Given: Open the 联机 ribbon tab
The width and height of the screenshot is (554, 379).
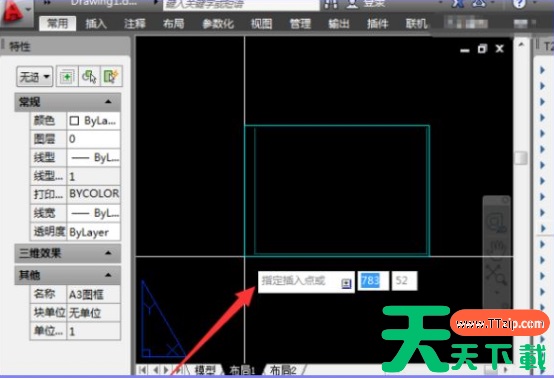Looking at the screenshot, I should 416,24.
